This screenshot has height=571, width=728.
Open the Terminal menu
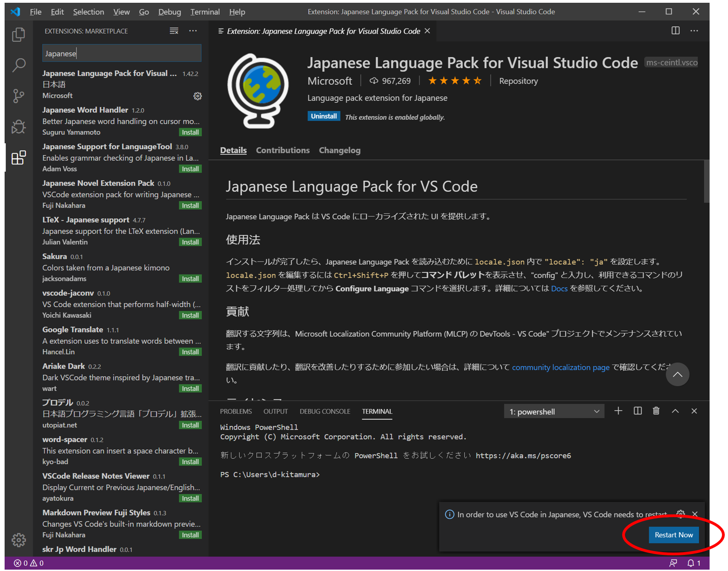(205, 12)
